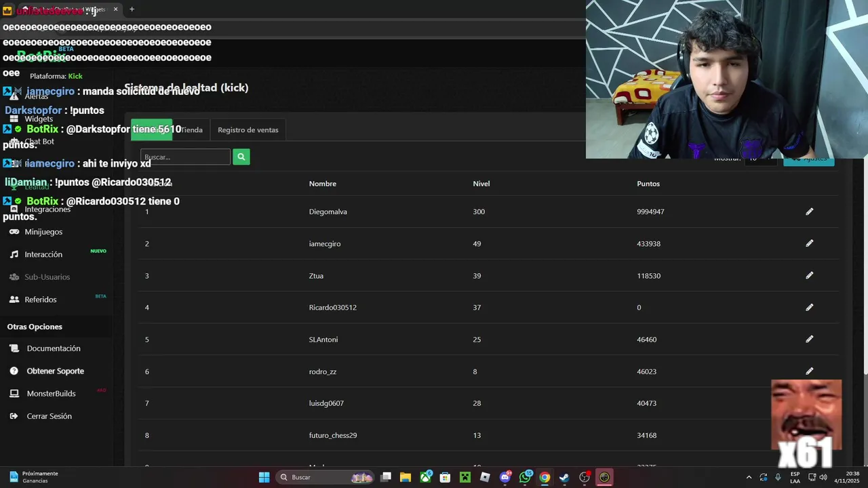868x488 pixels.
Task: Open the Xbox app in the taskbar
Action: click(x=425, y=477)
